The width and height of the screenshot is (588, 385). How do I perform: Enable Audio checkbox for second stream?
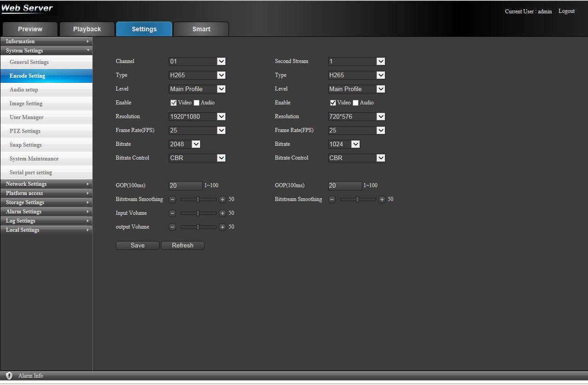[356, 103]
